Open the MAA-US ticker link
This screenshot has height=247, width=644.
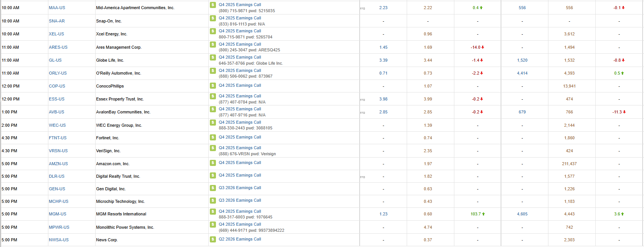tap(57, 8)
